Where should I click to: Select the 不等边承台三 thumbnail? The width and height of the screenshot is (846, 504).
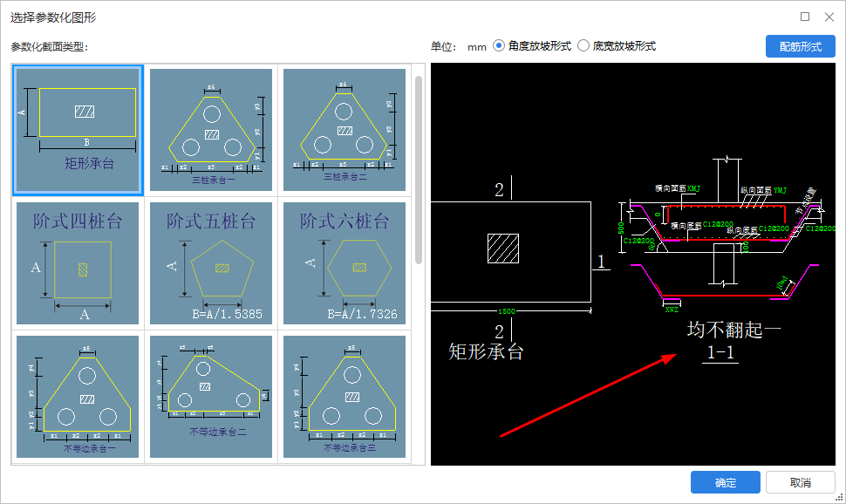[345, 397]
